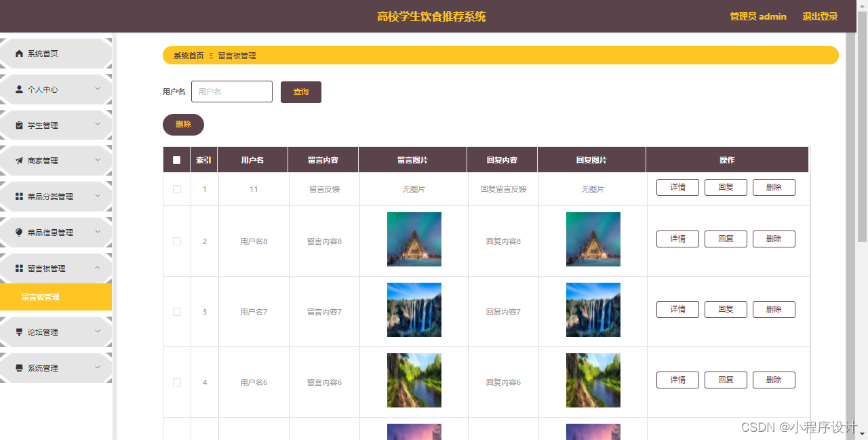Open the 学生管理 sidebar menu
868x440 pixels.
[x=56, y=125]
